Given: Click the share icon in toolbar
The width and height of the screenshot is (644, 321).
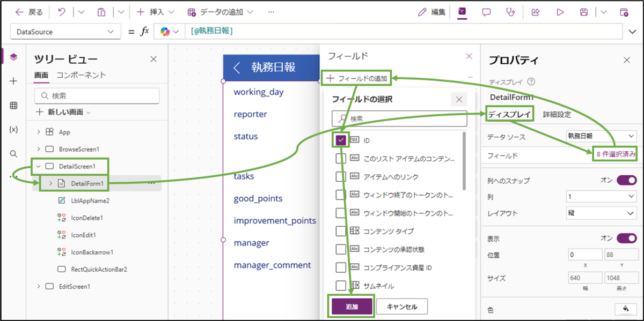Looking at the screenshot, I should [535, 12].
